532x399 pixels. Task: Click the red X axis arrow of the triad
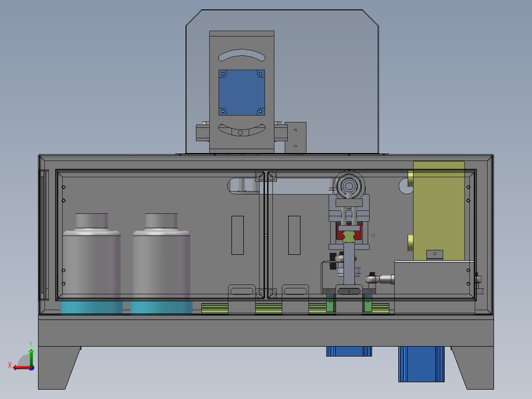pos(20,368)
